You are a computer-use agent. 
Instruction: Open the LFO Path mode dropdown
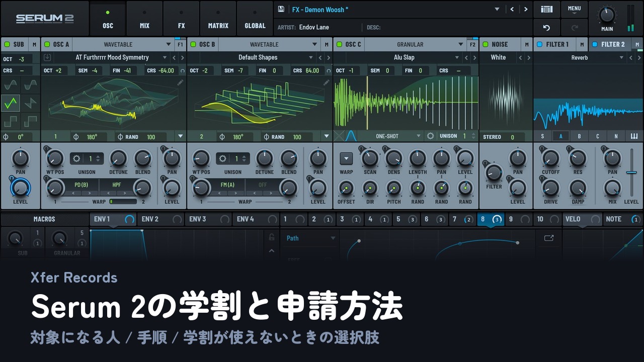(310, 238)
